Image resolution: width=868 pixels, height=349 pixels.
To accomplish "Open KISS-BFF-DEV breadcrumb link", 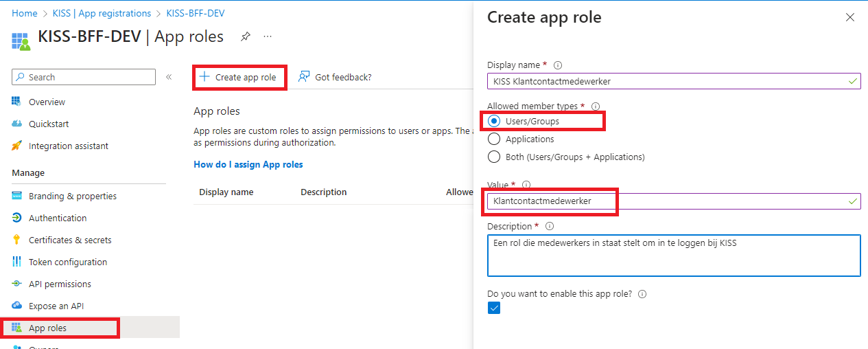I will 196,13.
